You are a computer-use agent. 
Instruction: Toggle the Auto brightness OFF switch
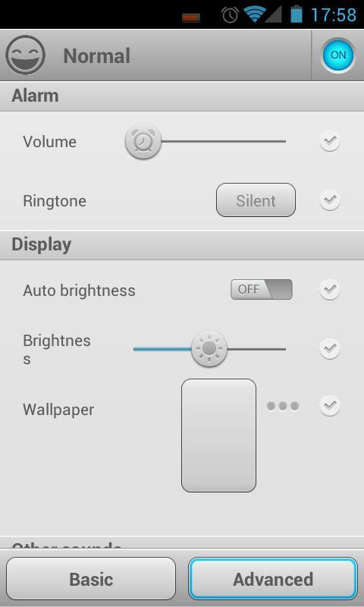pyautogui.click(x=262, y=290)
